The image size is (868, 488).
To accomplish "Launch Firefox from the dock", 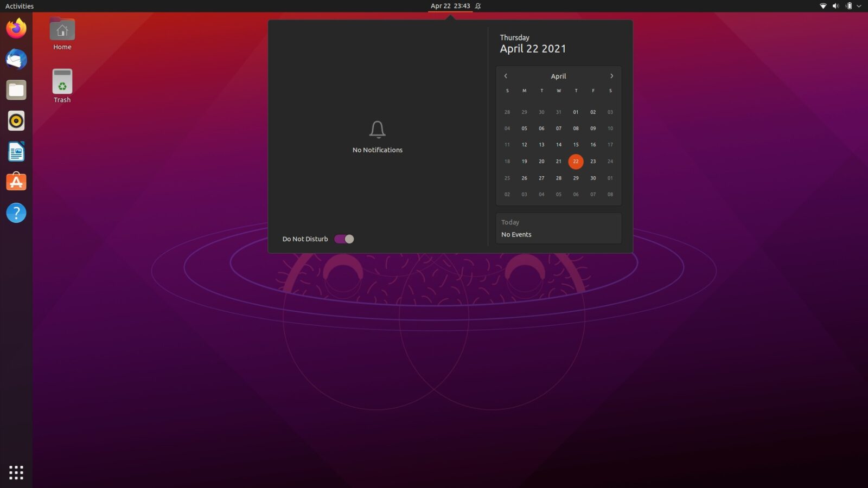I will pos(16,29).
